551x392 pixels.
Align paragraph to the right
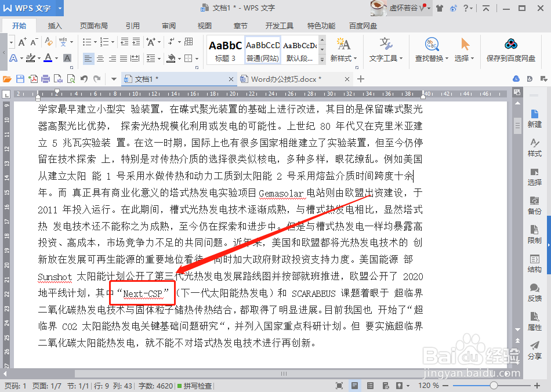112,59
